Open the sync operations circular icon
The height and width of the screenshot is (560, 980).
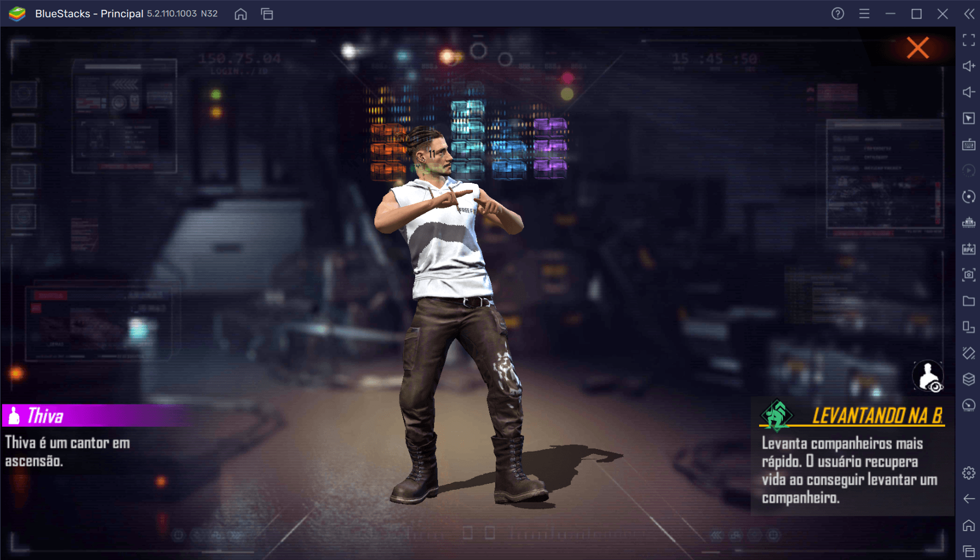pyautogui.click(x=969, y=196)
